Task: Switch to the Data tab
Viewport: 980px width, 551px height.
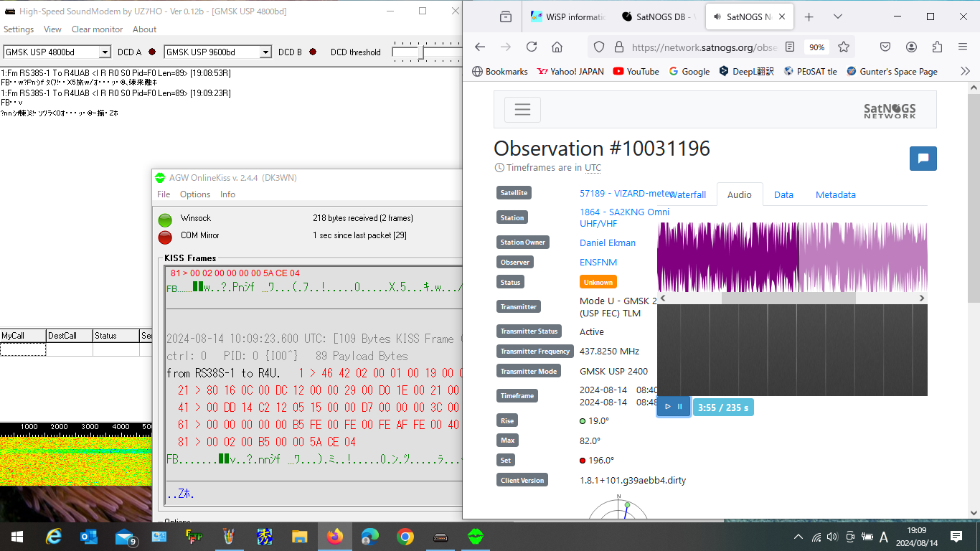Action: pyautogui.click(x=783, y=194)
